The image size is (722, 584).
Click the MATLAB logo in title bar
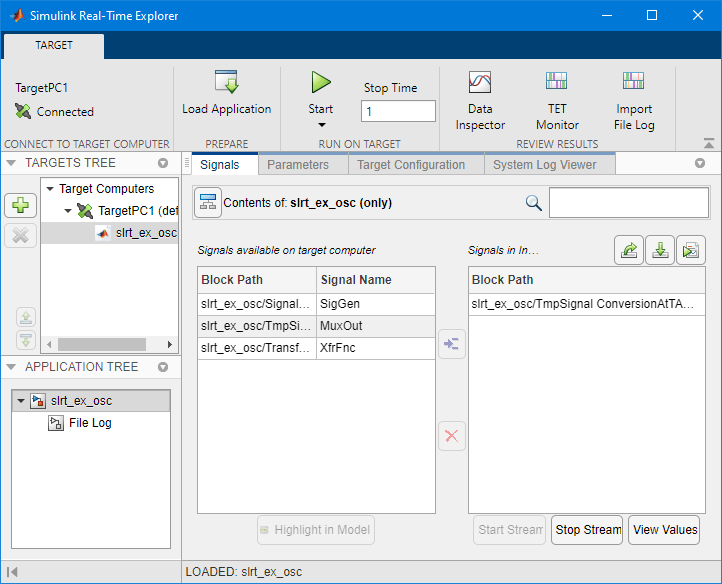point(17,15)
